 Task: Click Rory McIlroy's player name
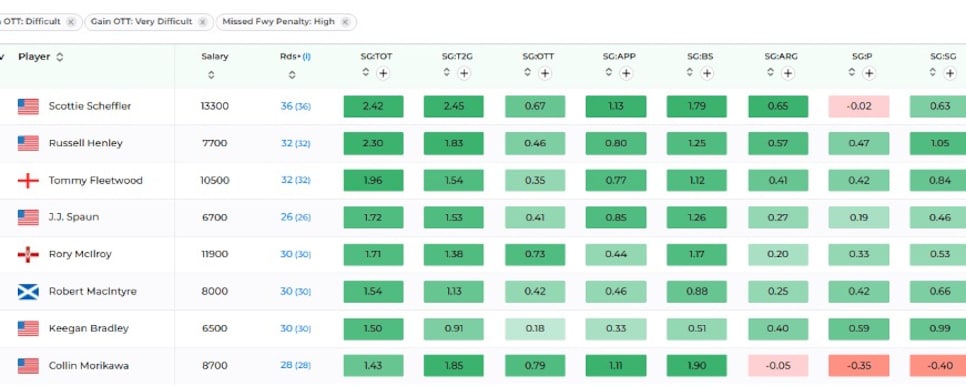click(80, 254)
